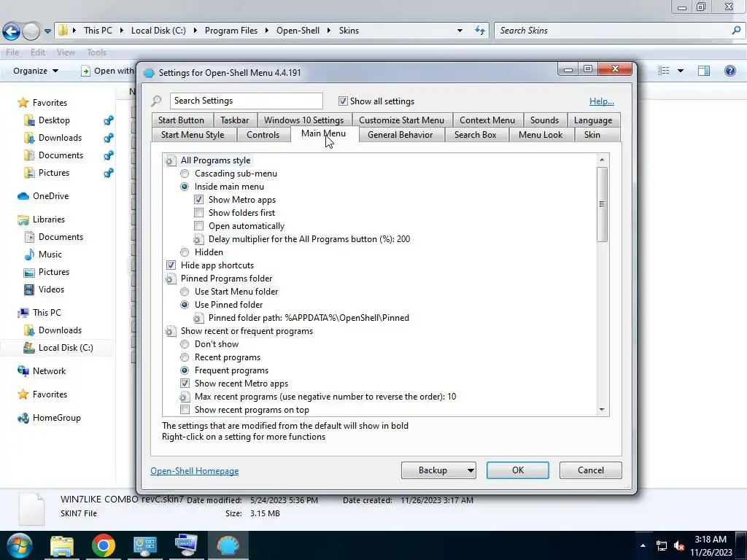747x560 pixels.
Task: Uncheck Show Metro apps
Action: [x=198, y=200]
